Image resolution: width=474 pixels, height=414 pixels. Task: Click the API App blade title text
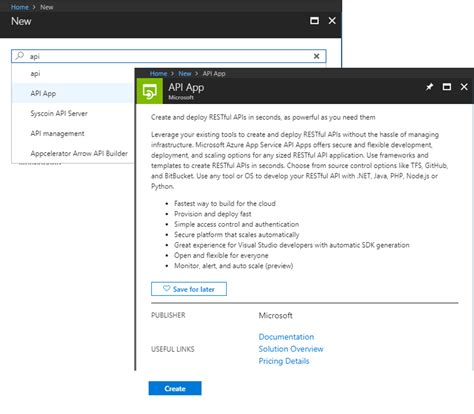186,87
